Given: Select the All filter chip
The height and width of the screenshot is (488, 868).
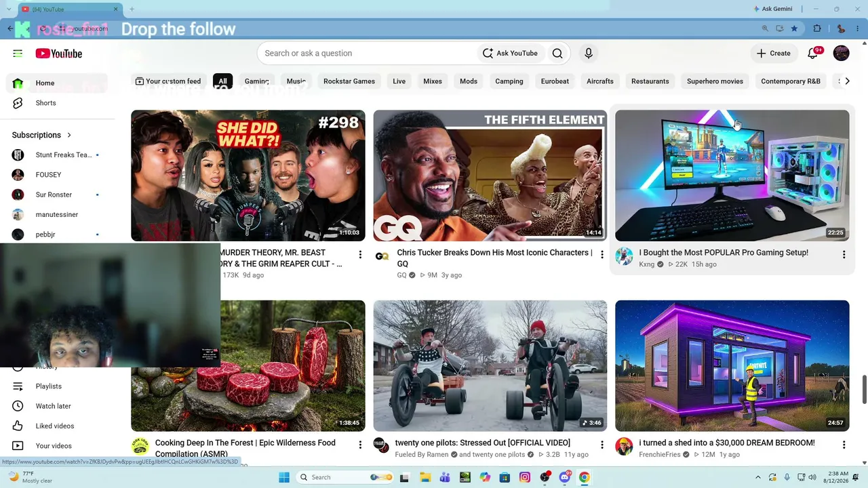Looking at the screenshot, I should click(222, 81).
